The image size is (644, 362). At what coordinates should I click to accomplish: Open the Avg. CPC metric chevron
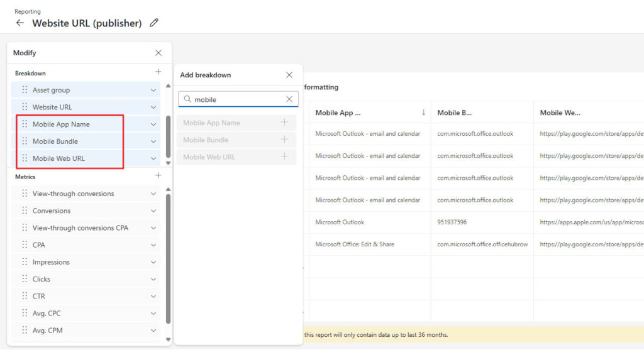coord(153,314)
